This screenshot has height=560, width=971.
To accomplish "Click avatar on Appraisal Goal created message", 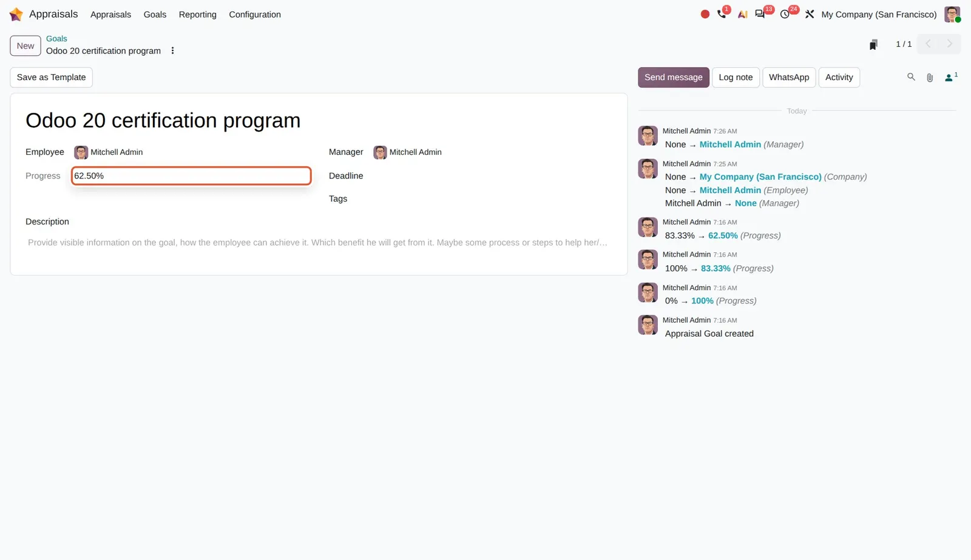I will [x=648, y=325].
